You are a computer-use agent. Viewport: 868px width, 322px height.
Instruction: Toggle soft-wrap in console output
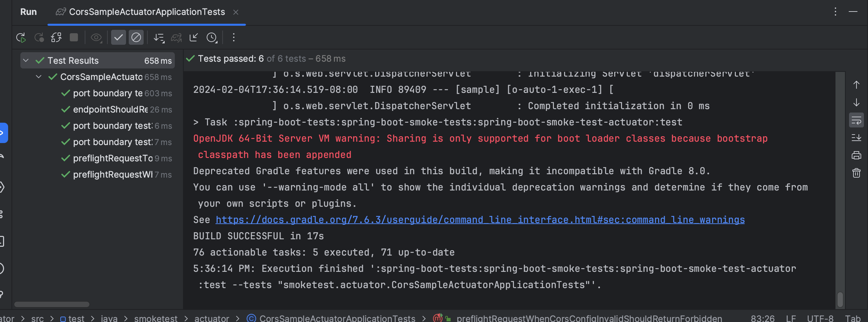tap(856, 120)
